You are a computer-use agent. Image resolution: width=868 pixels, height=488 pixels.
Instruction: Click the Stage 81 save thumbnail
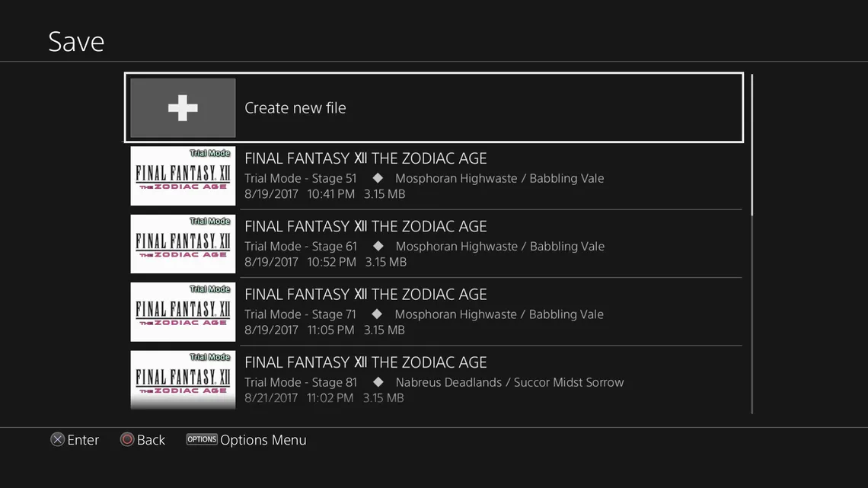(x=183, y=379)
